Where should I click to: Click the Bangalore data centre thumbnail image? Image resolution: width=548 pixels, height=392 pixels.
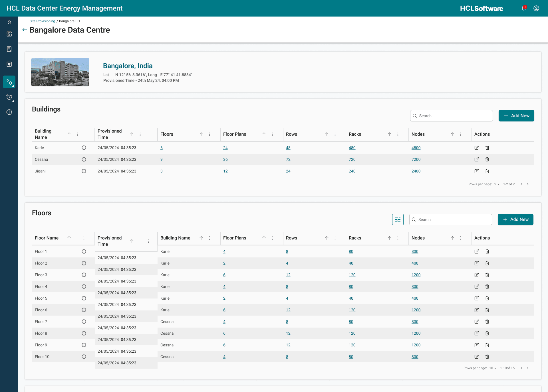click(x=60, y=72)
